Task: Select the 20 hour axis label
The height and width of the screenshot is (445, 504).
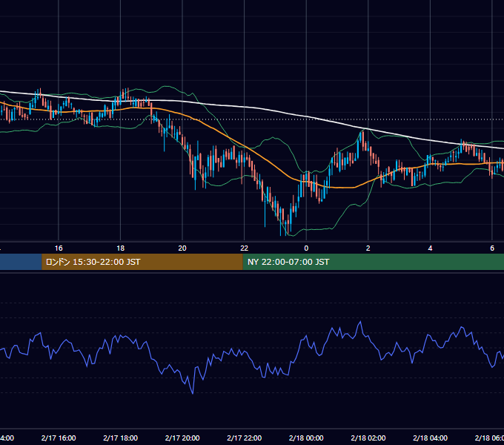Action: 182,248
